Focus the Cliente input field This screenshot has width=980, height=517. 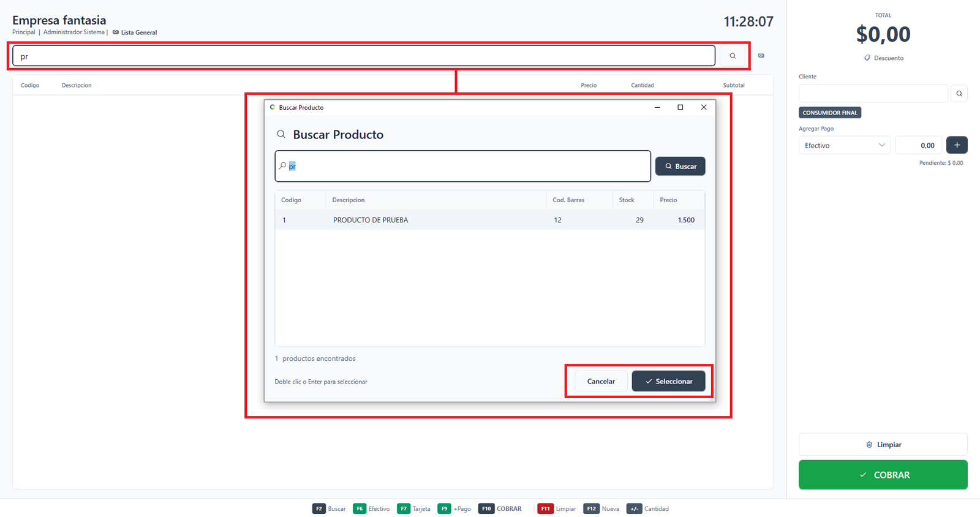point(873,94)
